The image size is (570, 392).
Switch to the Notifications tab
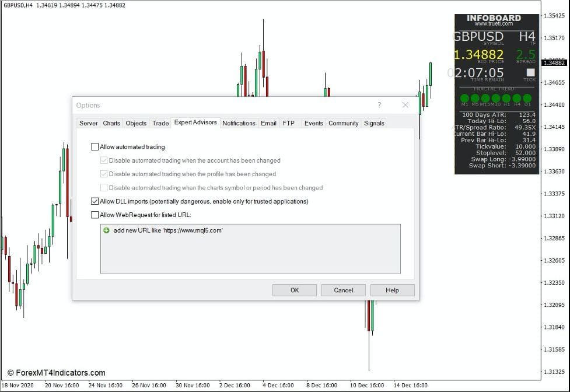(x=239, y=123)
